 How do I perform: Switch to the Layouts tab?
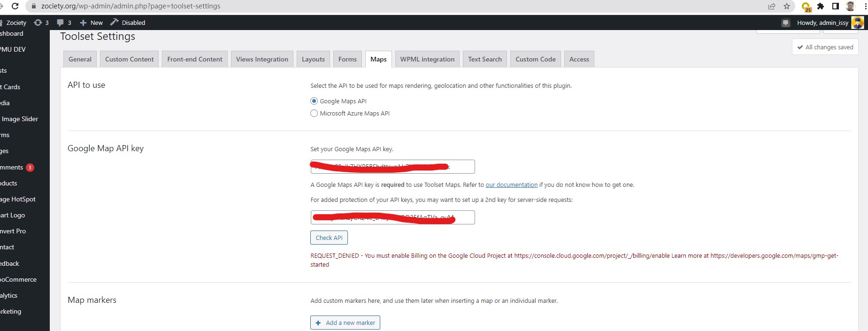click(x=313, y=59)
